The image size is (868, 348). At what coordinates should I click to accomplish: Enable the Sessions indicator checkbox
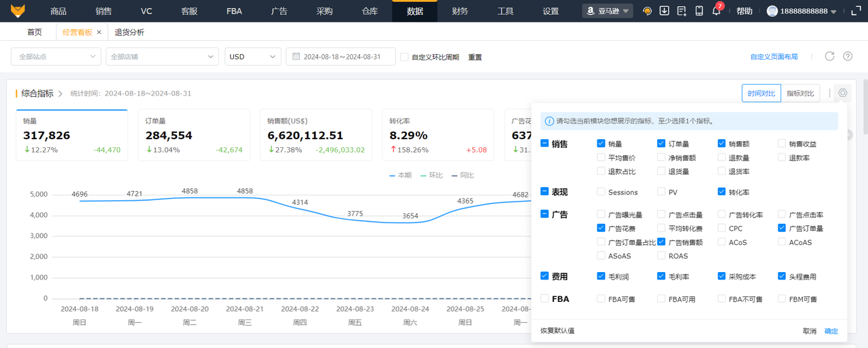601,192
